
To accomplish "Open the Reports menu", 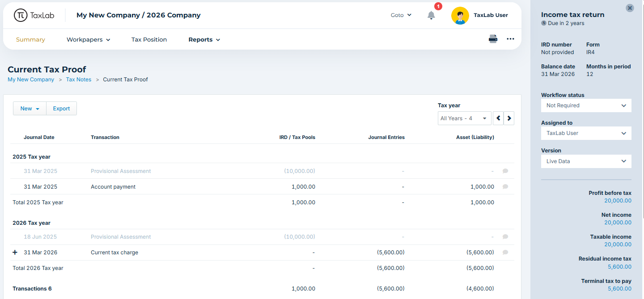I will click(204, 39).
